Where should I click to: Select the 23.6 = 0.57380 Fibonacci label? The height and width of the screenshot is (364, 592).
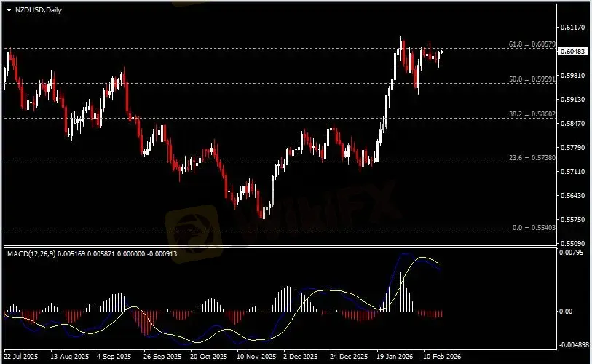(x=532, y=158)
